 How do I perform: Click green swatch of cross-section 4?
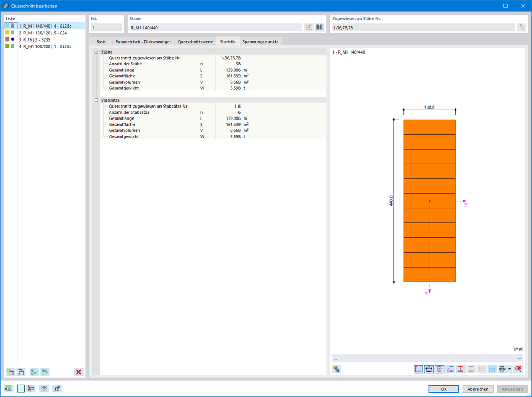click(7, 46)
